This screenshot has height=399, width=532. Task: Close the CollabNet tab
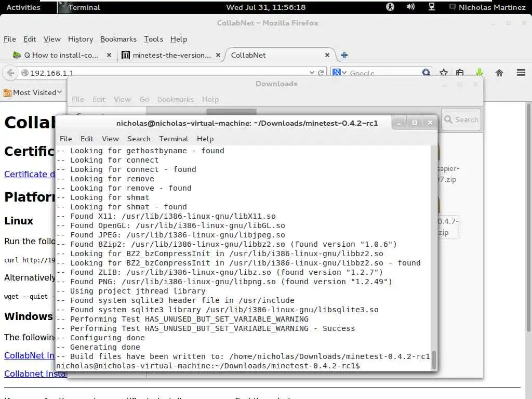(327, 55)
